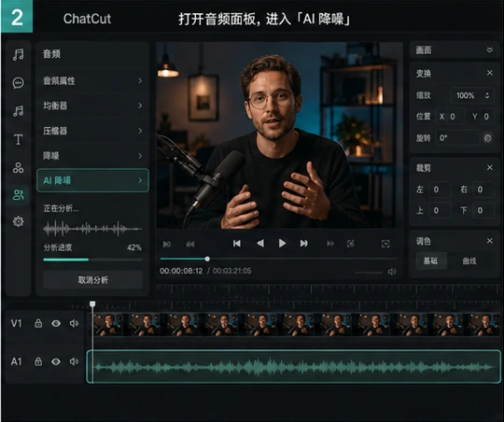
Task: Click the circular loop icon in playback bar
Action: (x=351, y=244)
